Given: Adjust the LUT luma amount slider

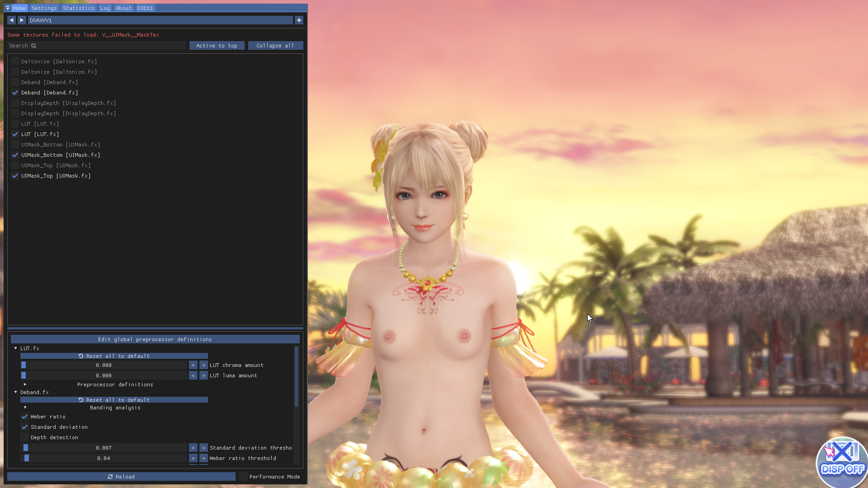Looking at the screenshot, I should tap(104, 375).
